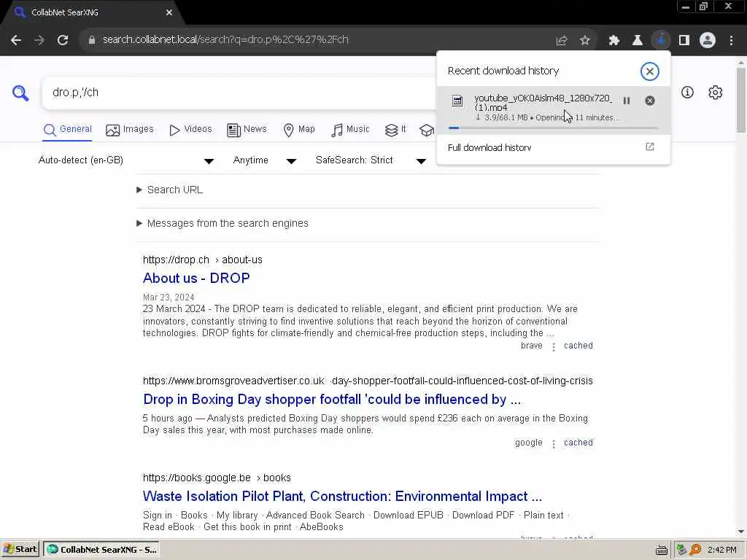Pause the youtube mp4 download
The image size is (747, 560).
pos(627,101)
